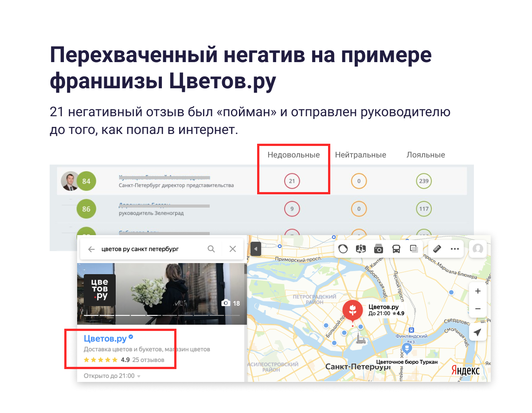The height and width of the screenshot is (413, 532).
Task: Sort by the Лояльные column header
Action: [x=426, y=155]
